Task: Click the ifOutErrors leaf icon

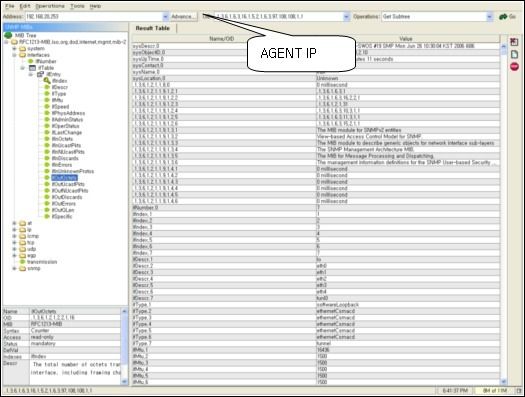Action: 48,204
